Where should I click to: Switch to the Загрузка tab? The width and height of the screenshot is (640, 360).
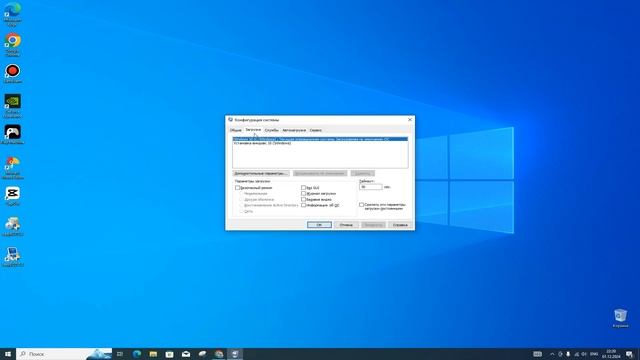253,130
